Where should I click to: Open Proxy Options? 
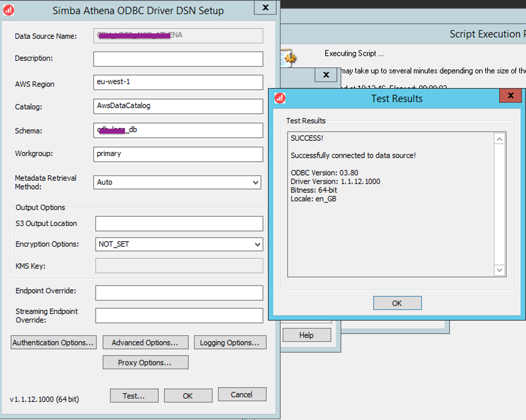145,362
